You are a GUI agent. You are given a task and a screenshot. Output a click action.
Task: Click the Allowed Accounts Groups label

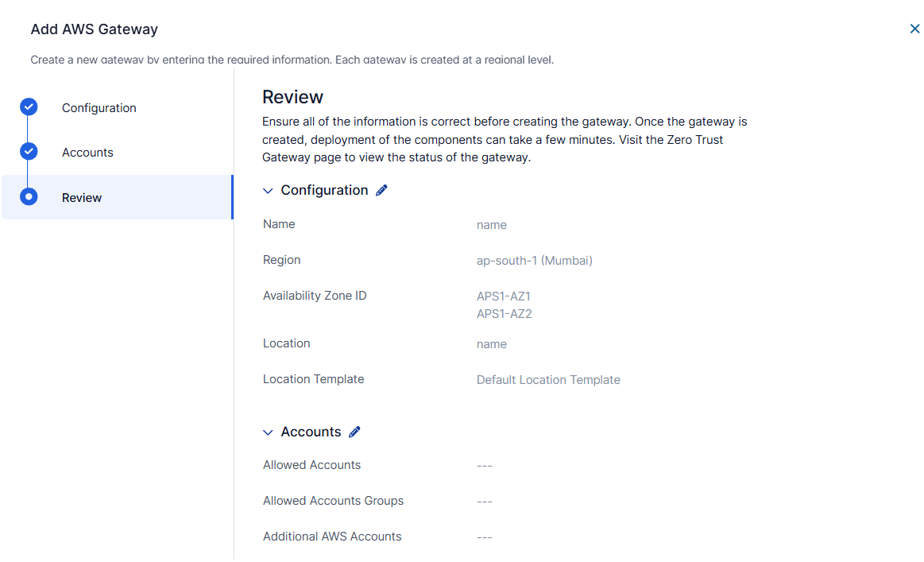[x=333, y=501]
